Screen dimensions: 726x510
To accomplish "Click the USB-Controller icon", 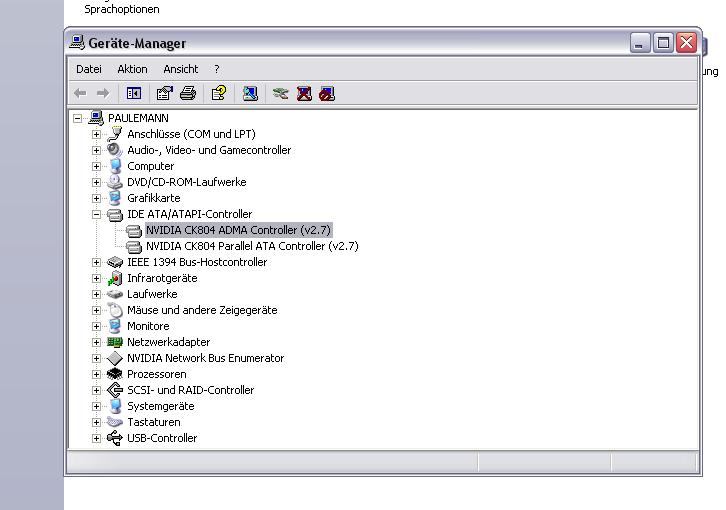I will coord(115,438).
